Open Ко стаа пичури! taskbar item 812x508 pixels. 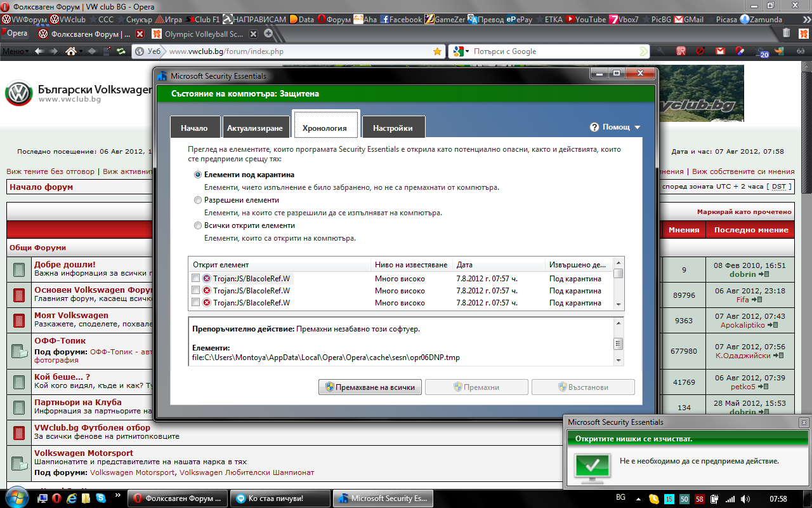tap(280, 498)
